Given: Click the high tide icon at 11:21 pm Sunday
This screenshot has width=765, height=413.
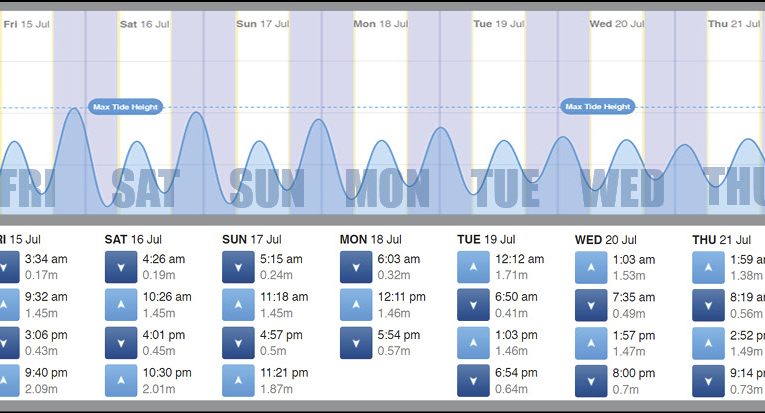Looking at the screenshot, I should 238,381.
